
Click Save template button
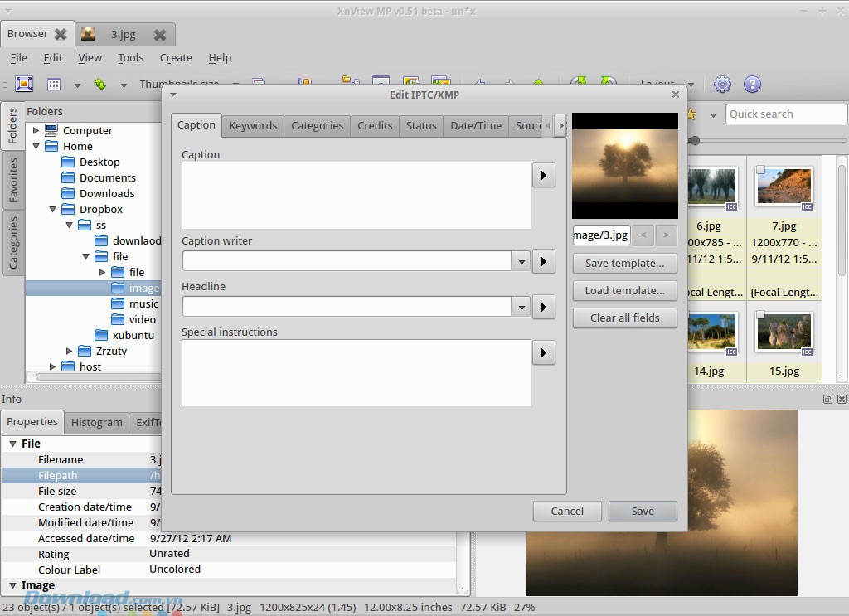tap(624, 263)
